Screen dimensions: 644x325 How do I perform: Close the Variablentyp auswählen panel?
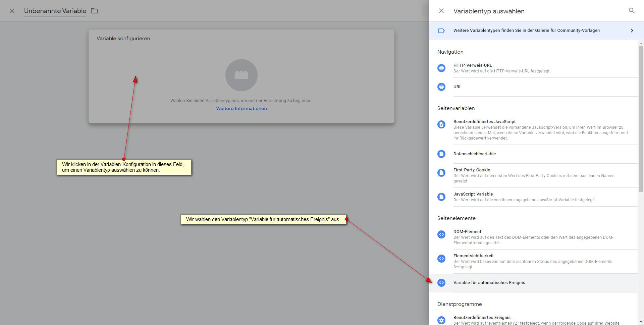tap(441, 11)
